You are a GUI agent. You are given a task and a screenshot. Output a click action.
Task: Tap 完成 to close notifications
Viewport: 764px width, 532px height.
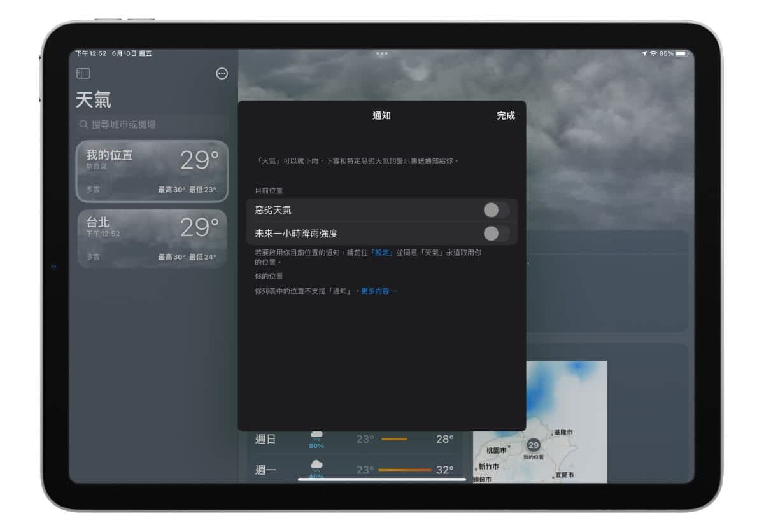pyautogui.click(x=506, y=116)
